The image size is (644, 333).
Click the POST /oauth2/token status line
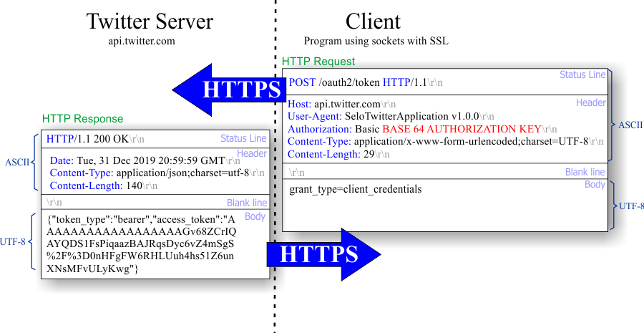click(x=366, y=82)
